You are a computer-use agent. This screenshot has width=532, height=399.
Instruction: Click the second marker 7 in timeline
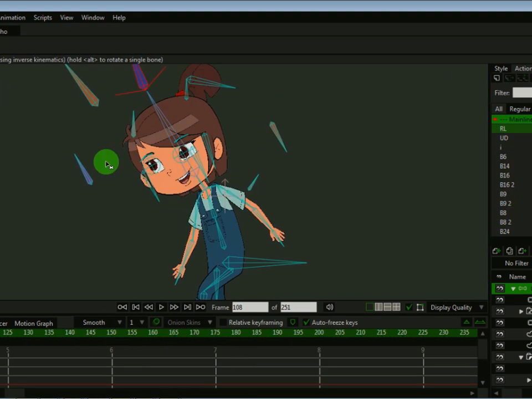216,350
